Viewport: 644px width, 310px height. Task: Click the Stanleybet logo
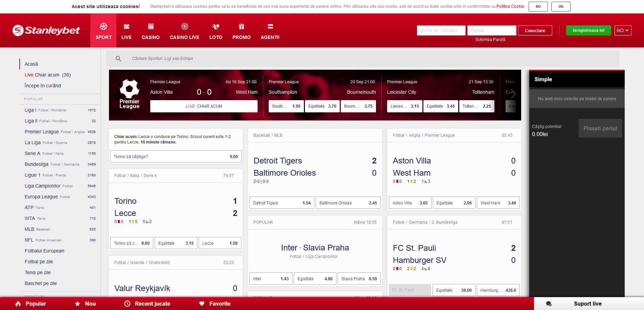point(46,30)
